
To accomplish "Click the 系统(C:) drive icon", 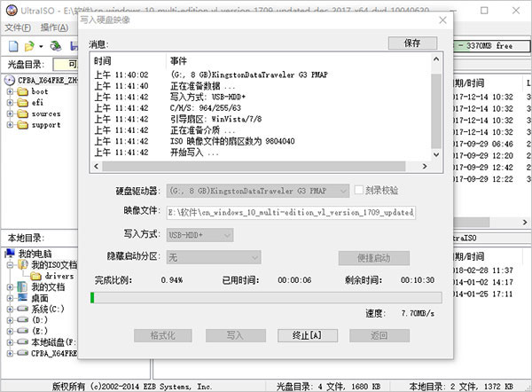I will (x=23, y=309).
